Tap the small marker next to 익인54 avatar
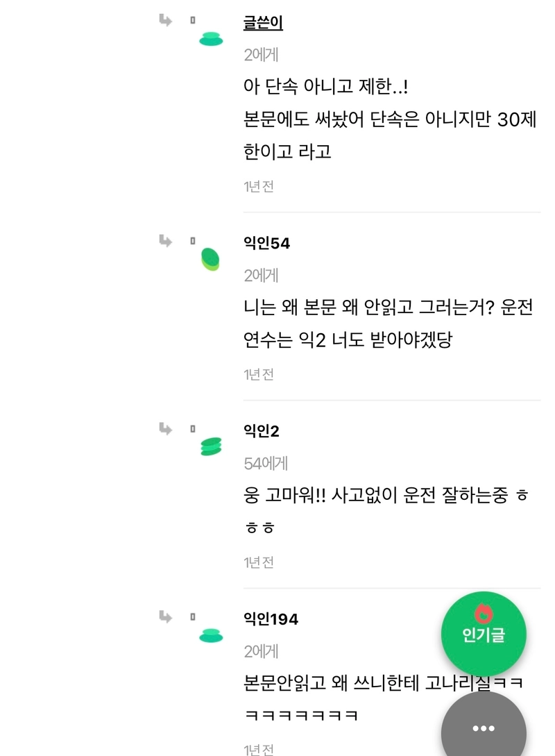This screenshot has width=555, height=756. click(x=193, y=241)
